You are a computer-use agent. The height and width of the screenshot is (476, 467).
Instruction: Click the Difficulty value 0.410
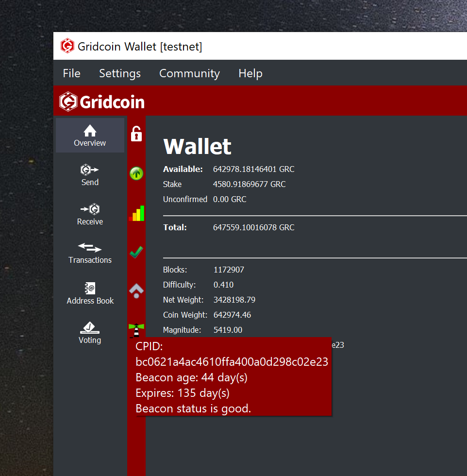[224, 285]
